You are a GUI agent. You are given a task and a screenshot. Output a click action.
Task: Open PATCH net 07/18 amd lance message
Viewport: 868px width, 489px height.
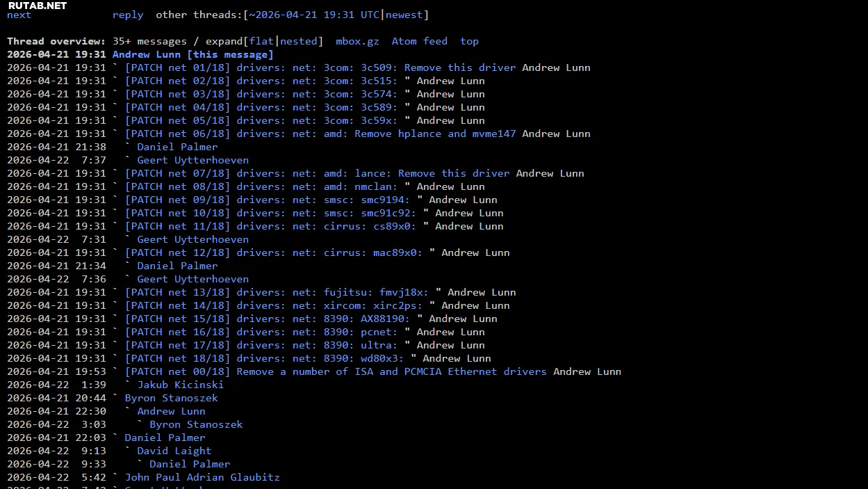click(x=317, y=173)
